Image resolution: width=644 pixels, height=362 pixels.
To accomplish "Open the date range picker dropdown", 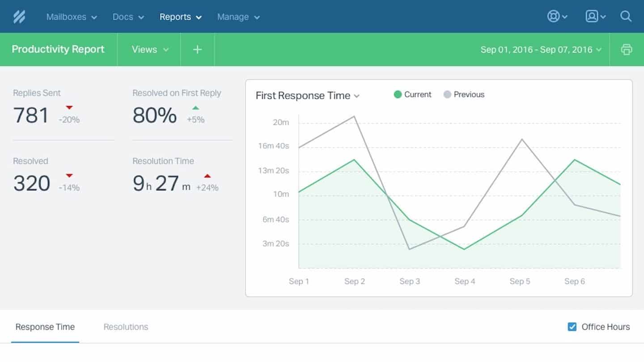I will point(541,50).
